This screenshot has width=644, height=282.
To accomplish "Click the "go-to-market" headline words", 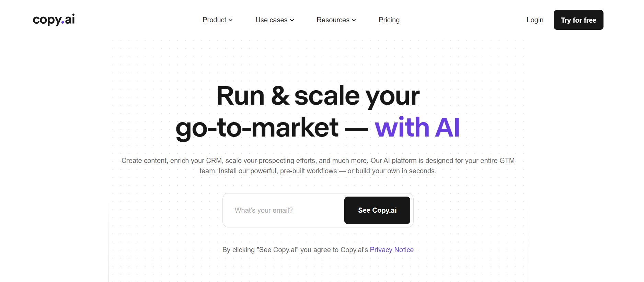I will pyautogui.click(x=257, y=128).
